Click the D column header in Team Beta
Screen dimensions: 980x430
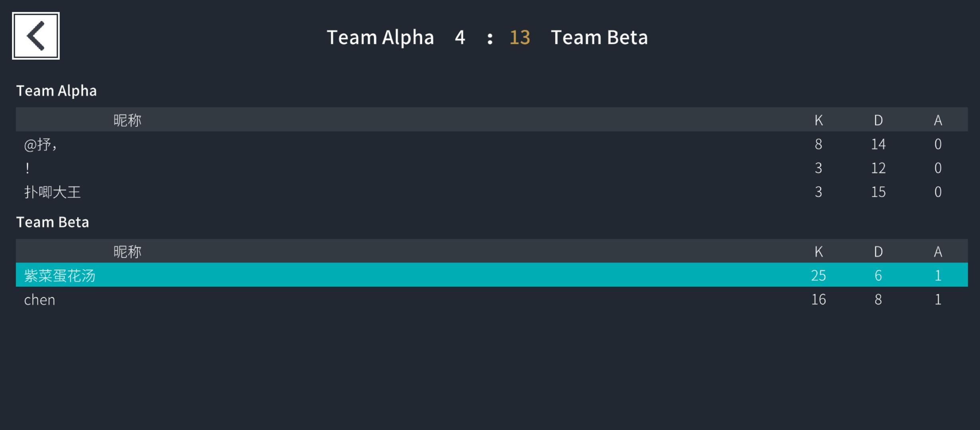(878, 251)
